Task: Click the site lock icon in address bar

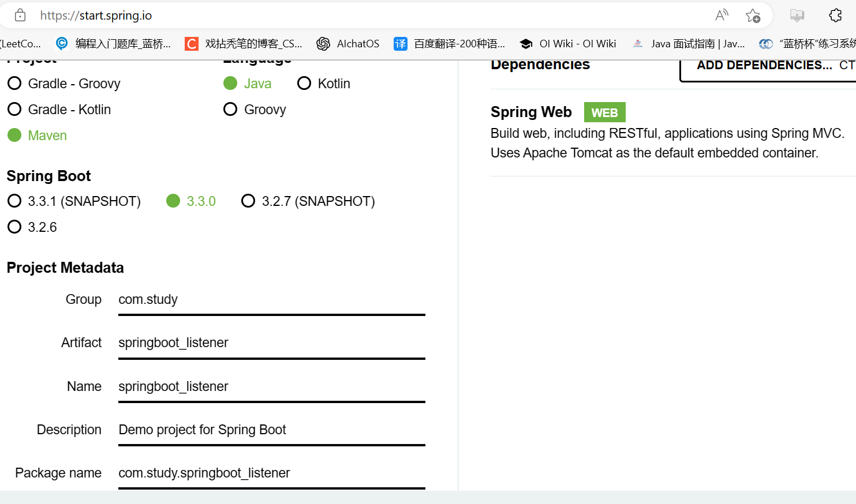Action: point(20,16)
